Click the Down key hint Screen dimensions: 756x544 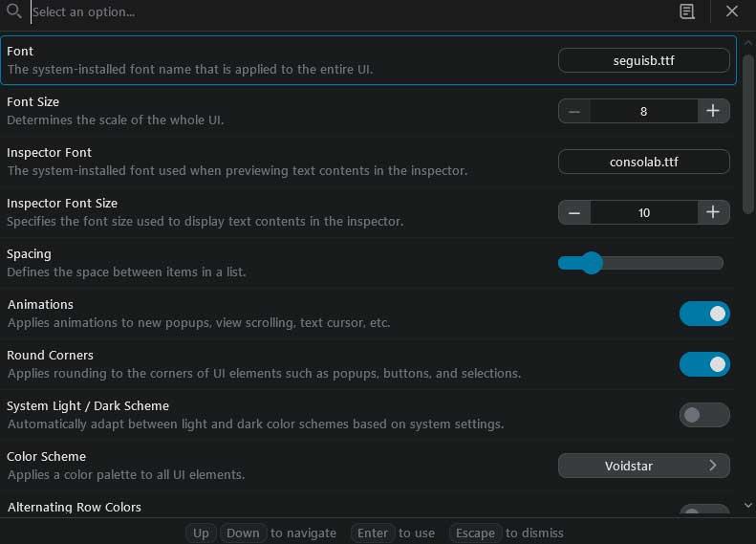pos(243,533)
